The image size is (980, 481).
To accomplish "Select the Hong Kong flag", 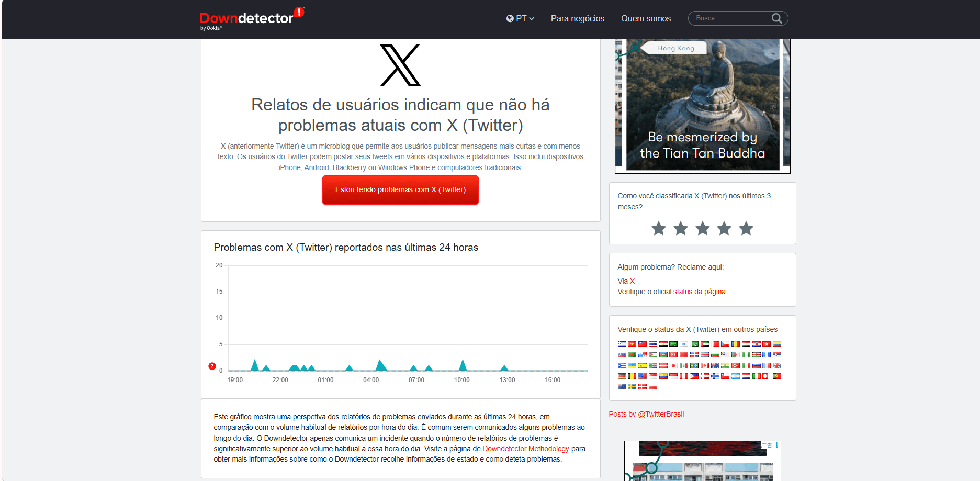I will 767,344.
